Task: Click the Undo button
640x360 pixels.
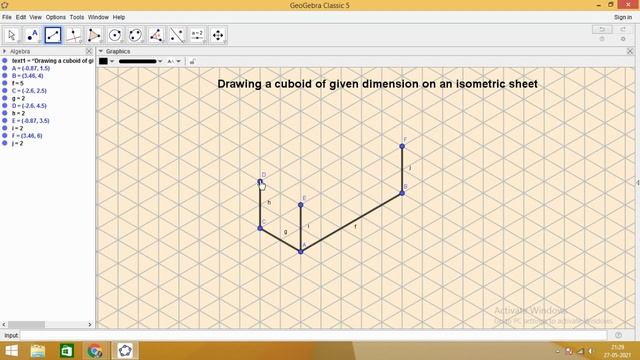Action: 602,29
